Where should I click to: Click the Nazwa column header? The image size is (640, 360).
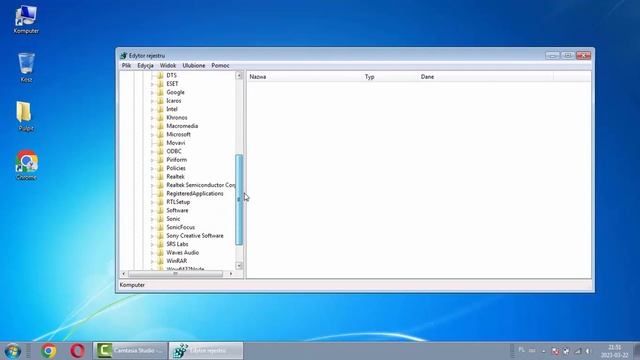[304, 77]
